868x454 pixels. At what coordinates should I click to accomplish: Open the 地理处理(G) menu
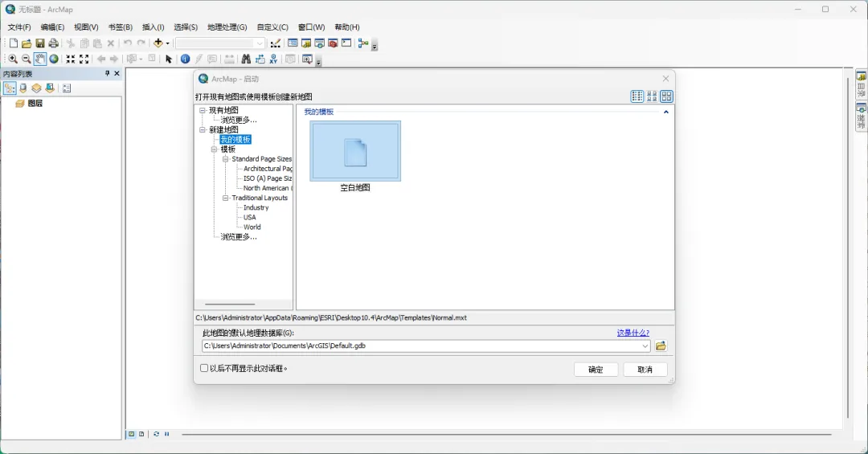coord(227,27)
